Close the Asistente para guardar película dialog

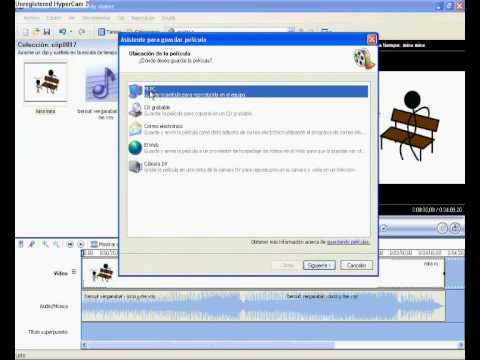point(372,40)
